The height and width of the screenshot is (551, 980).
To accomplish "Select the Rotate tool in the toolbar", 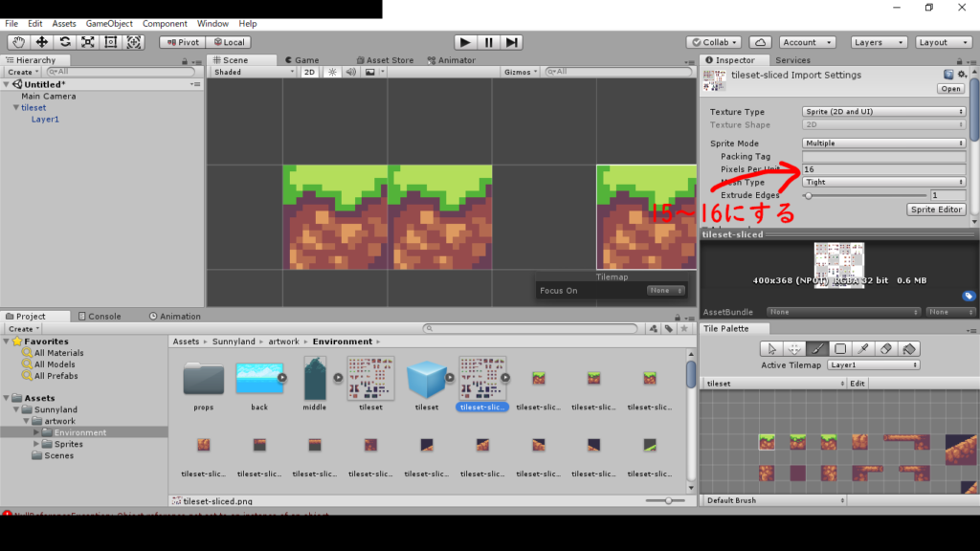I will click(x=65, y=42).
